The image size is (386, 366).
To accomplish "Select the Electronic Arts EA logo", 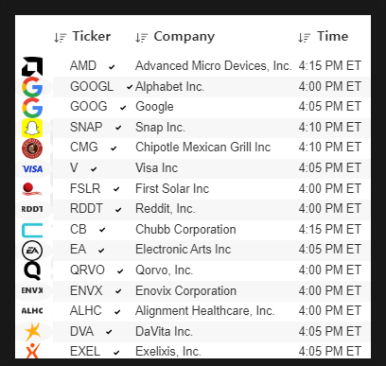I will [32, 250].
